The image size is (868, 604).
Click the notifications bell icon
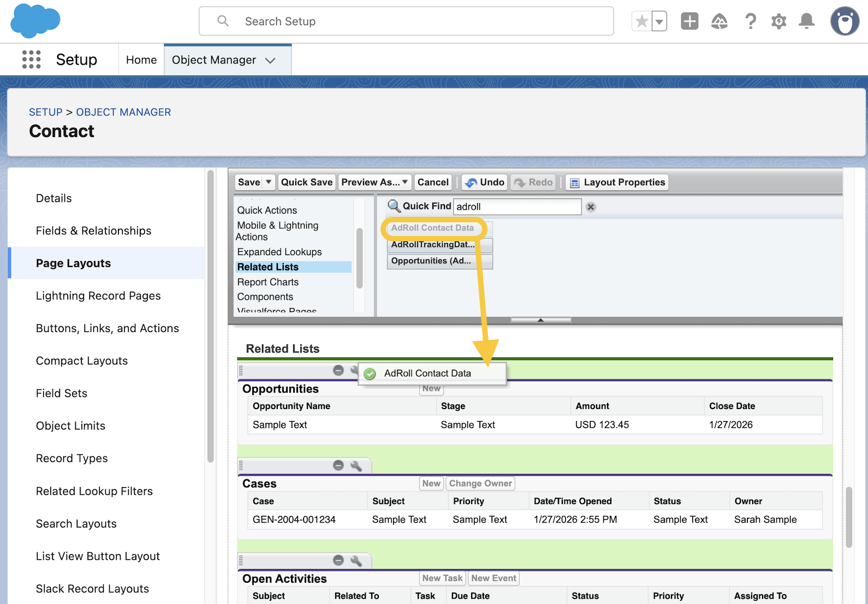click(x=806, y=21)
